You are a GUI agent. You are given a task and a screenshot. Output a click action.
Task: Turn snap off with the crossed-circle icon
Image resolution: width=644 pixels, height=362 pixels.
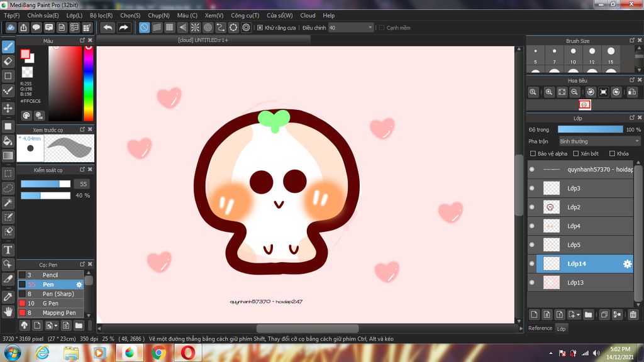pyautogui.click(x=144, y=28)
